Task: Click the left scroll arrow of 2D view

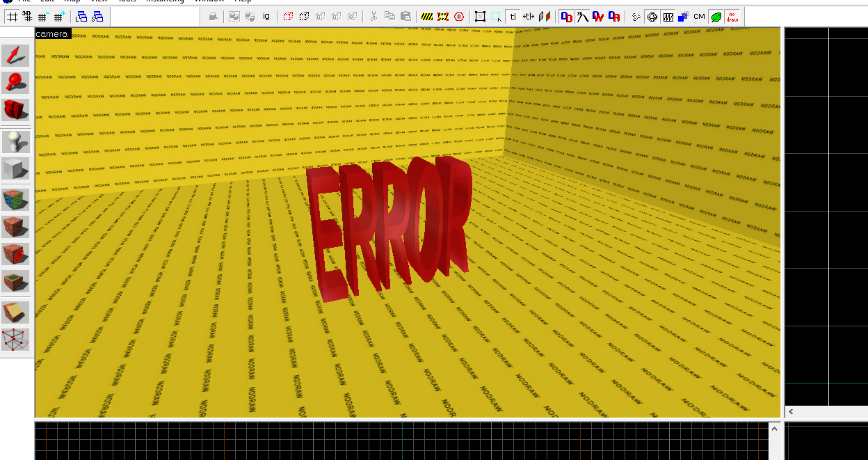Action: pyautogui.click(x=791, y=412)
